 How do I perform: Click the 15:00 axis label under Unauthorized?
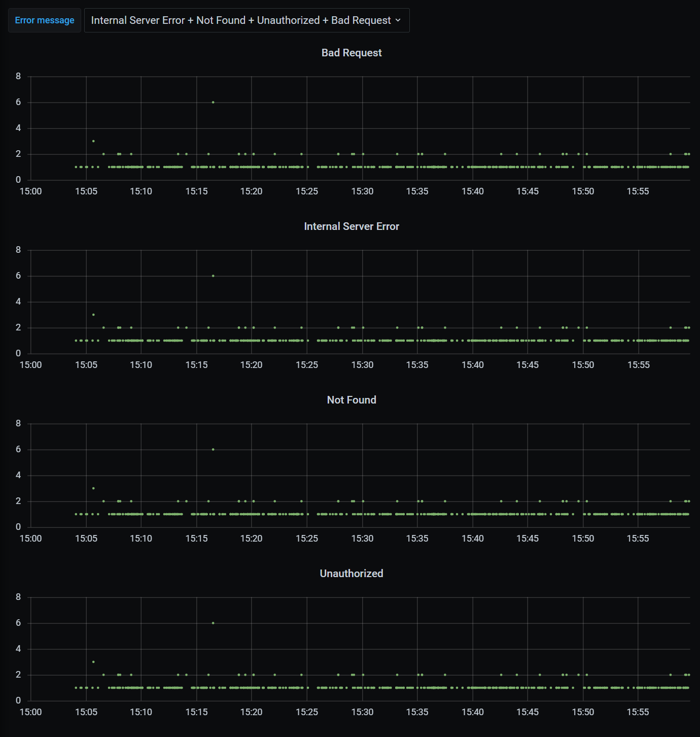coord(31,712)
